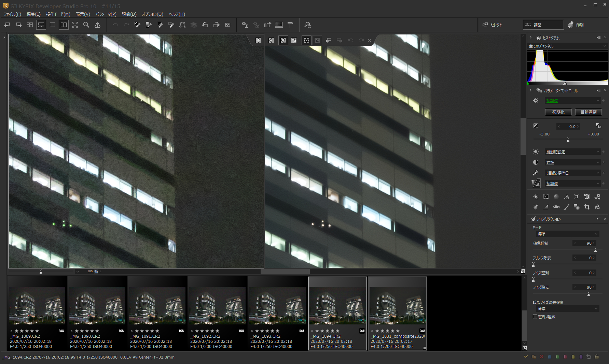609x364 pixels.
Task: Click the ノイズ除去 slider handle
Action: tap(589, 294)
